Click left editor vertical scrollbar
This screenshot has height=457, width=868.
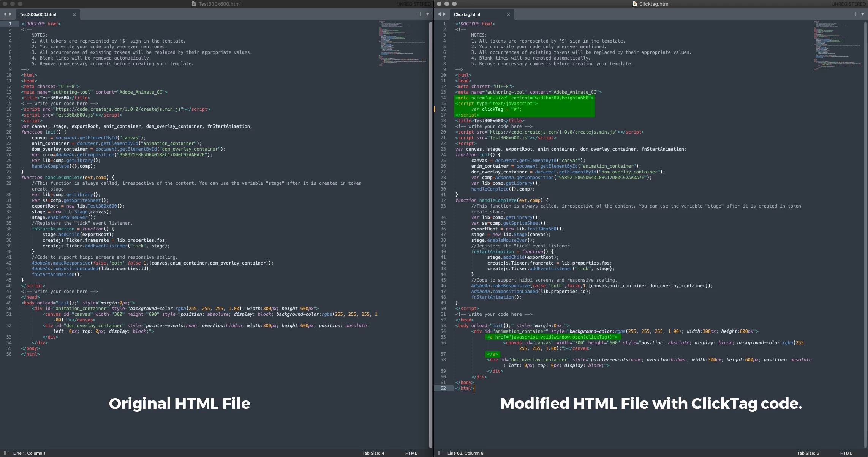[430, 228]
